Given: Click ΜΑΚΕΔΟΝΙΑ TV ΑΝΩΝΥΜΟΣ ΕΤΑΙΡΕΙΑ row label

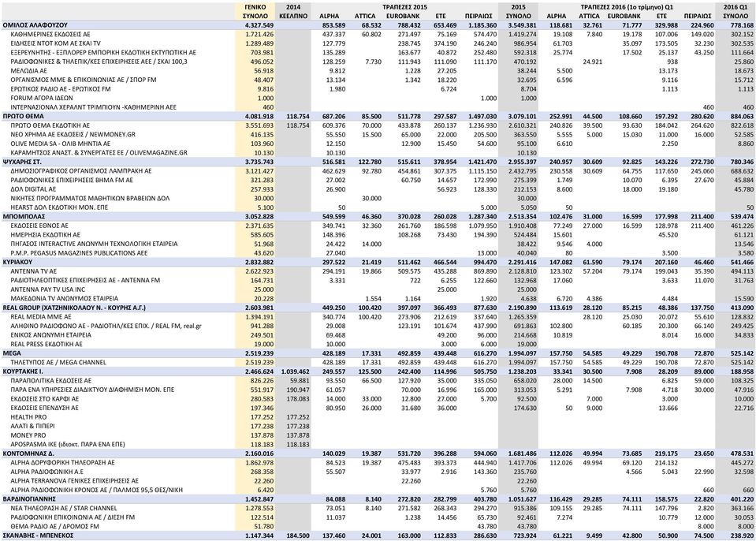Looking at the screenshot, I should pyautogui.click(x=64, y=298).
